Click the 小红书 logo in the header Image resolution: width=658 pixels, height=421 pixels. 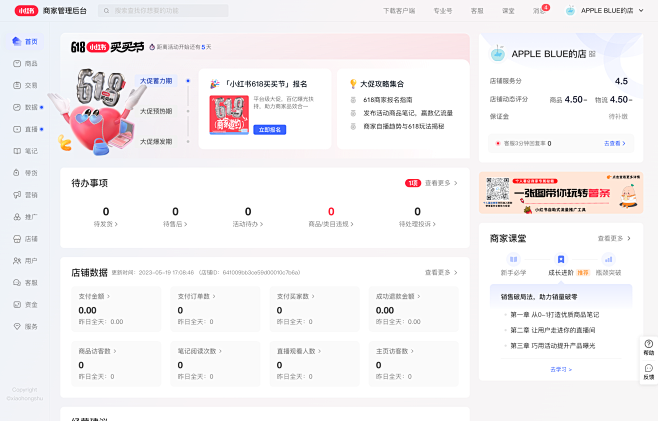click(x=26, y=10)
